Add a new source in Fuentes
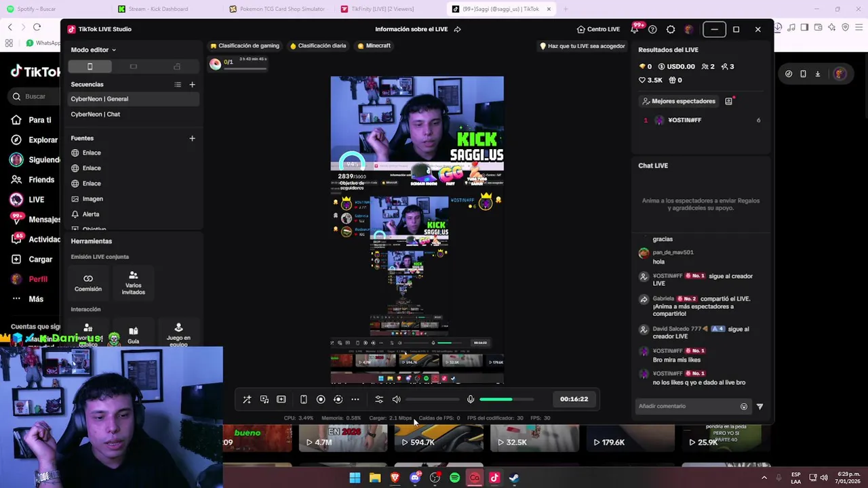 point(192,138)
